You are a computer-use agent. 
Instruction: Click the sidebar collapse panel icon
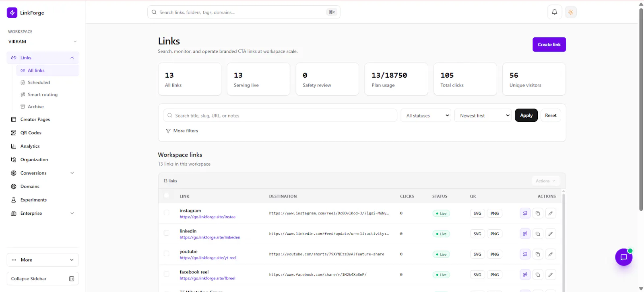coord(72,279)
